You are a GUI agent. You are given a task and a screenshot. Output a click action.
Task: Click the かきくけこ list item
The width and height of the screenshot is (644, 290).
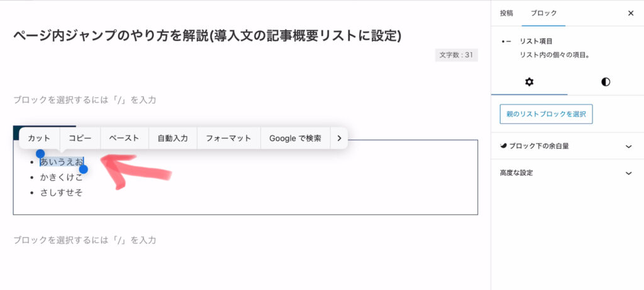61,177
